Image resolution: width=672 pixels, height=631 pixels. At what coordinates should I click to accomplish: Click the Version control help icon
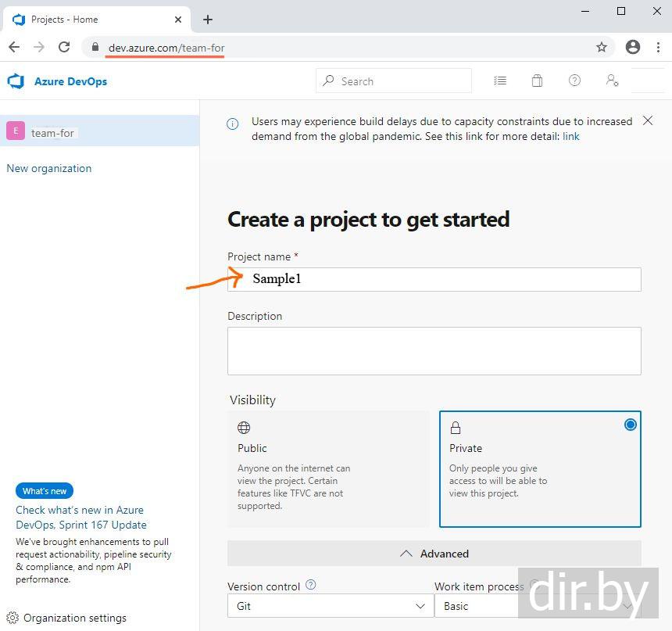(x=311, y=585)
